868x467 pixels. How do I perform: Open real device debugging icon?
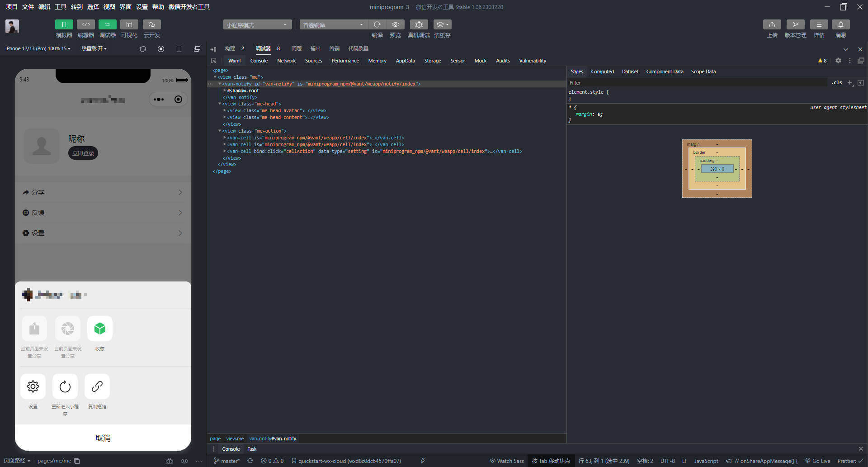pos(419,24)
